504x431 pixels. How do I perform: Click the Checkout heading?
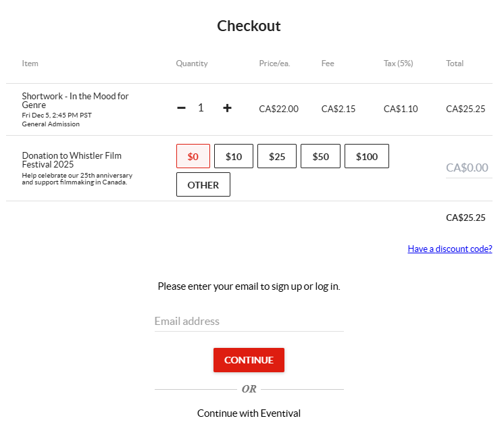tap(249, 26)
